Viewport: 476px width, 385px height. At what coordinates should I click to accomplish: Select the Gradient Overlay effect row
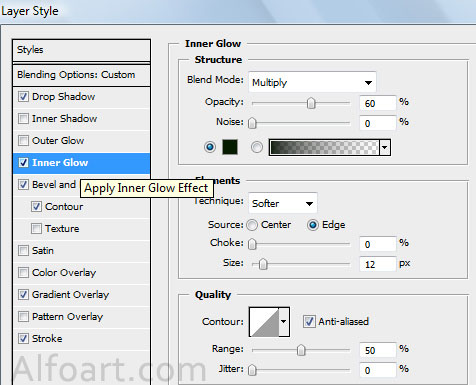pos(81,295)
